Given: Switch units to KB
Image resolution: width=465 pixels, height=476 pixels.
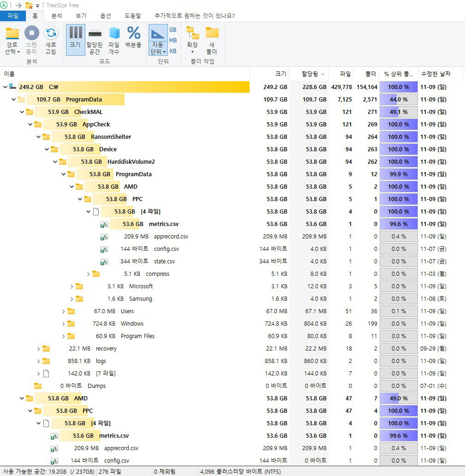Looking at the screenshot, I should pos(173,51).
